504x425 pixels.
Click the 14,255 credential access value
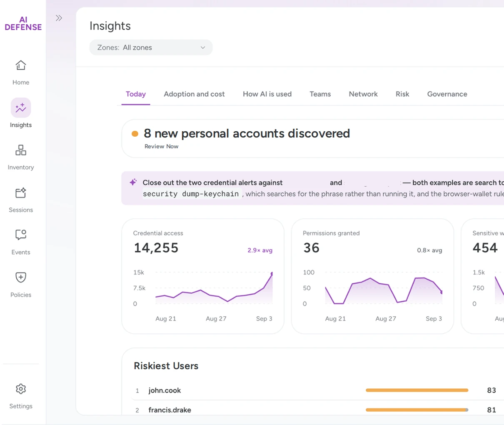pyautogui.click(x=156, y=248)
